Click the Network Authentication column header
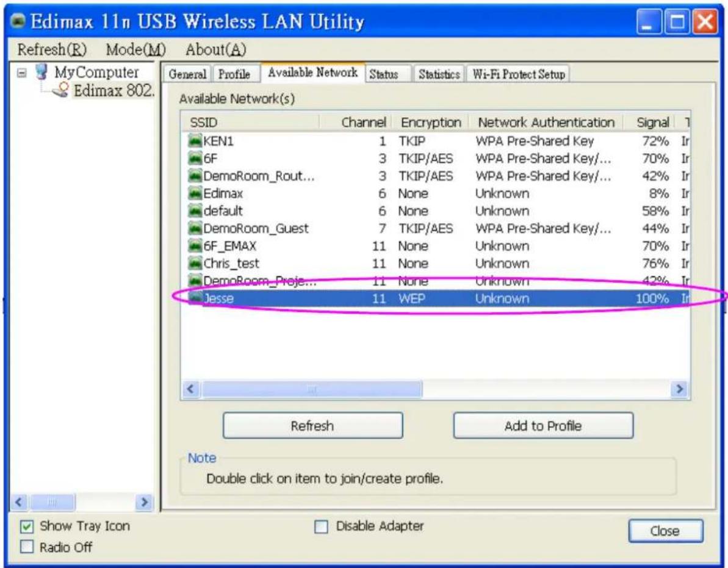Viewport: 728px width, 568px height. (x=546, y=123)
